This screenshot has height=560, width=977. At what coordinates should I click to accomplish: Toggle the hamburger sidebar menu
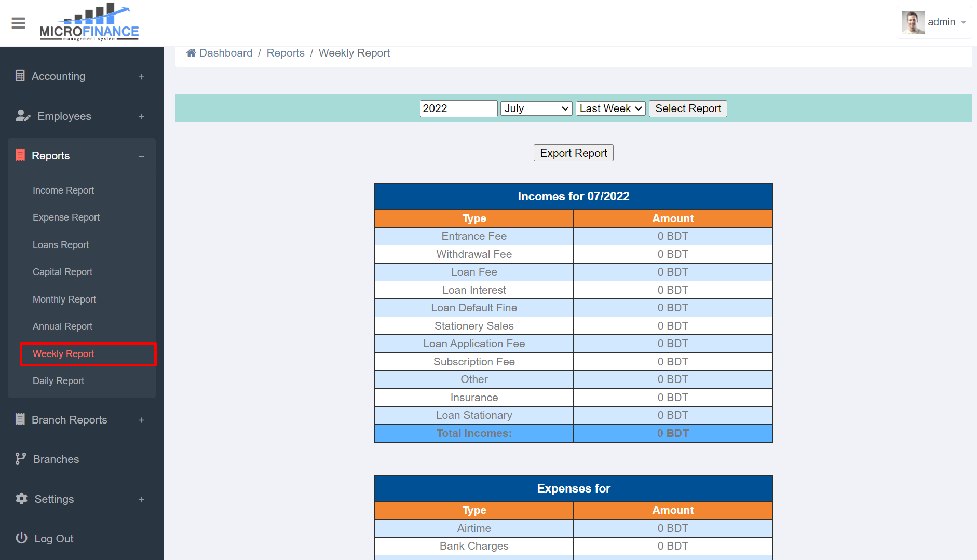tap(18, 23)
